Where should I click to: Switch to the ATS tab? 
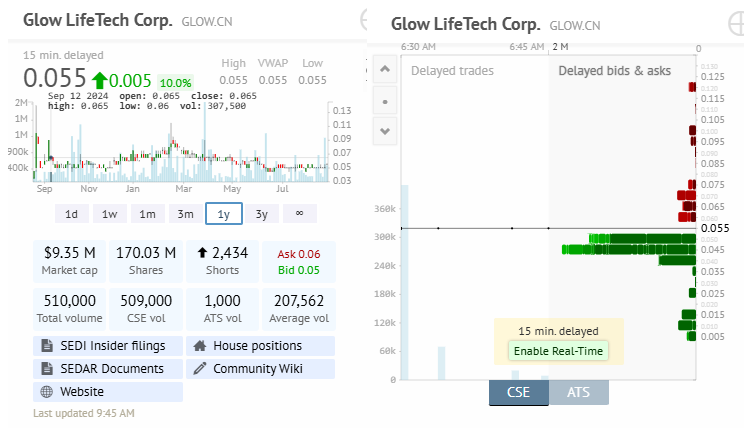click(579, 392)
